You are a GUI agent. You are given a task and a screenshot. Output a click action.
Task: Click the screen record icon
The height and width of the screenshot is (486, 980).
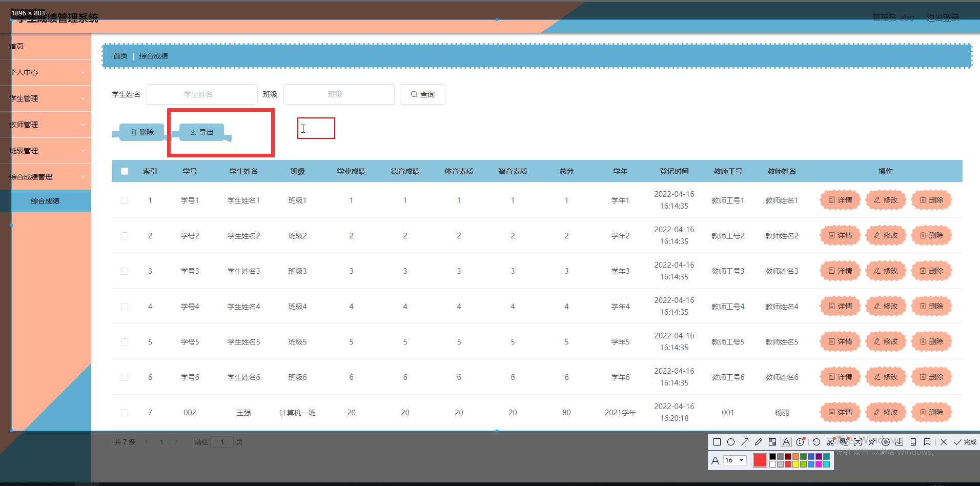click(886, 442)
